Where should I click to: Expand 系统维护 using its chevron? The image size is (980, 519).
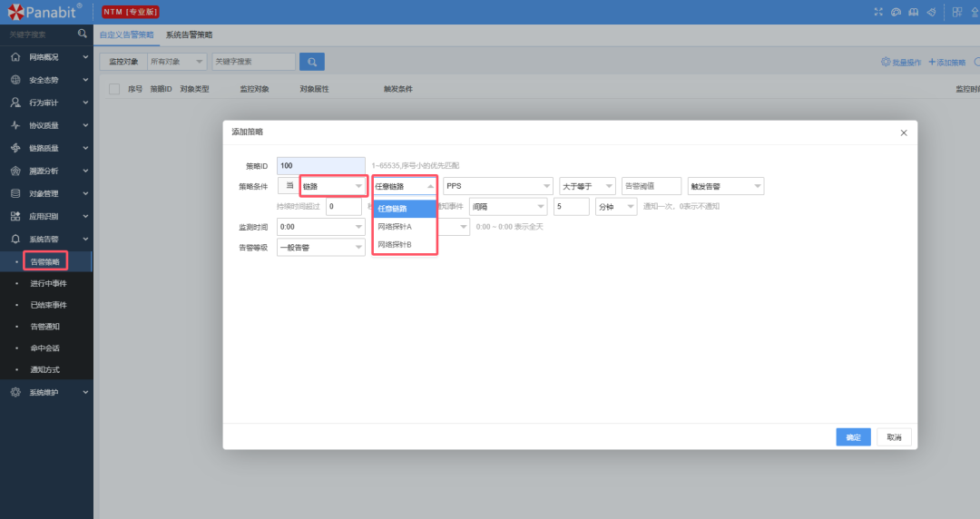tap(85, 392)
